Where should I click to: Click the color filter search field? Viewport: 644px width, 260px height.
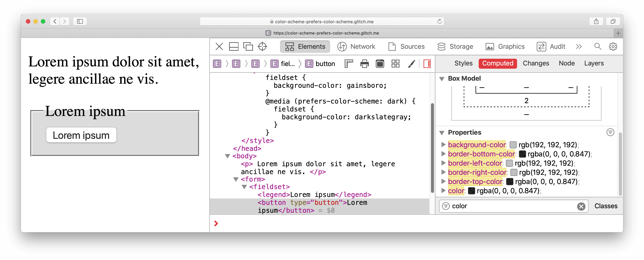pyautogui.click(x=513, y=206)
